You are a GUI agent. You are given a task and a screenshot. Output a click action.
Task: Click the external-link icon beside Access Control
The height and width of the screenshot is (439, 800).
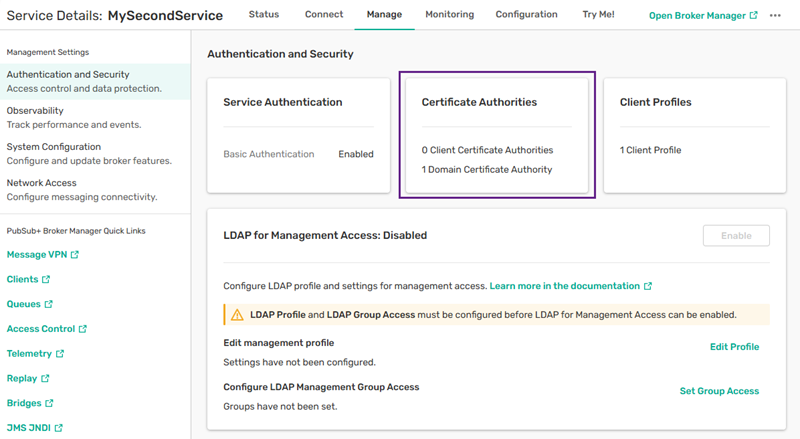point(83,329)
